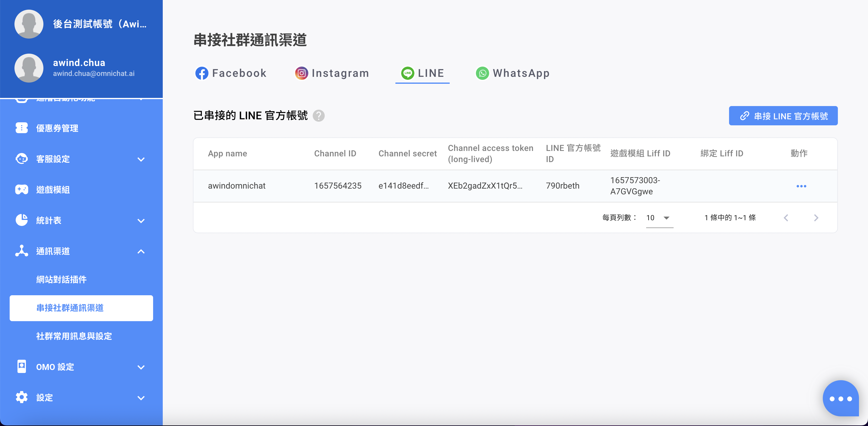The height and width of the screenshot is (426, 868).
Task: Click the help question mark icon
Action: point(319,115)
